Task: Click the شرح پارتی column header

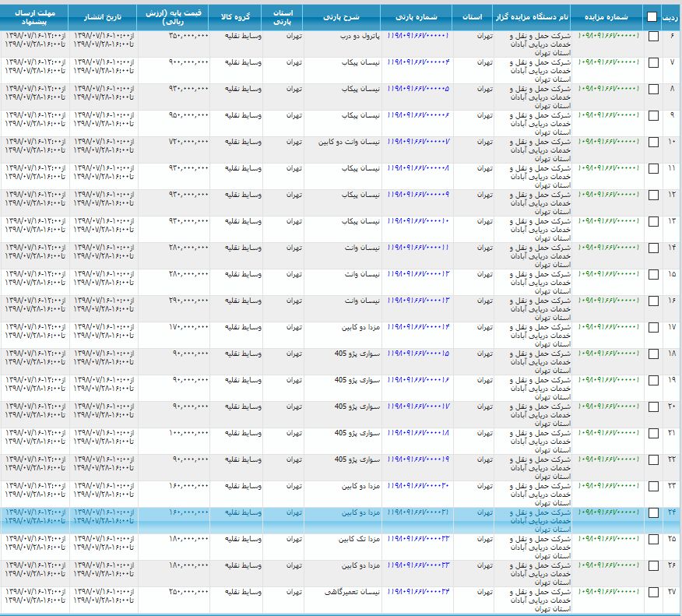Action: click(342, 16)
